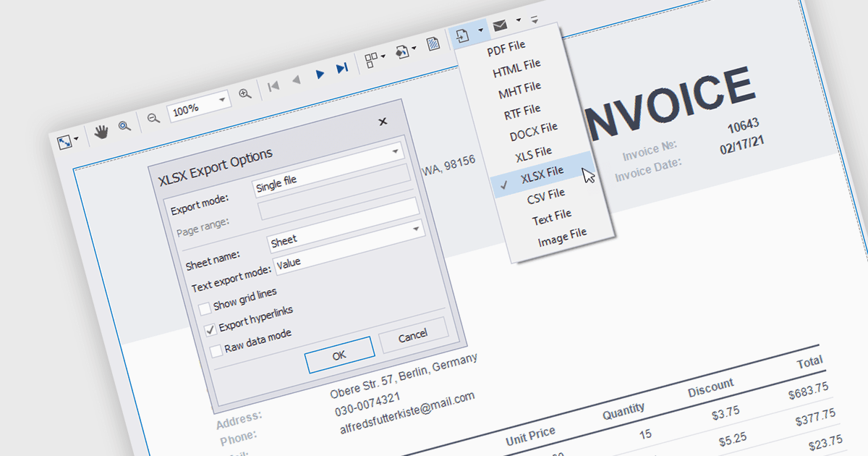
Task: Click the phone number 030-0074321
Action: (367, 405)
